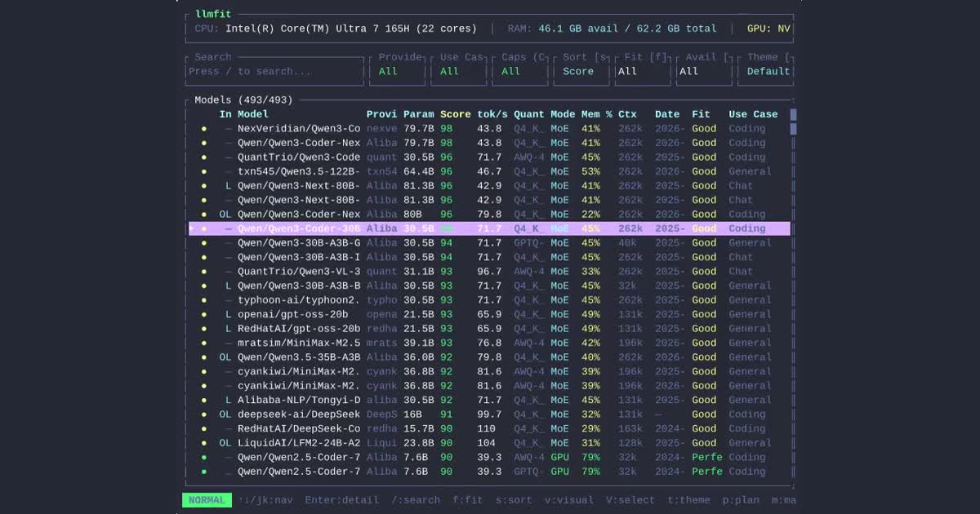Open the Provider filter box
The image size is (980, 514).
pos(397,71)
